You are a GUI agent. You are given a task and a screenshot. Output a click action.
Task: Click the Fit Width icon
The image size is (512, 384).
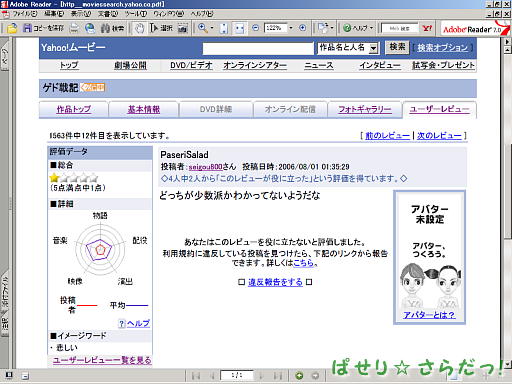[239, 28]
